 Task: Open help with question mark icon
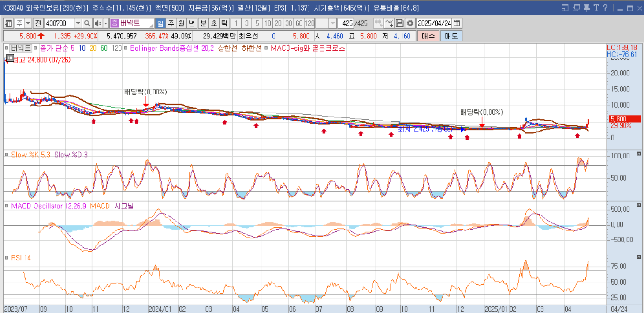[605, 8]
